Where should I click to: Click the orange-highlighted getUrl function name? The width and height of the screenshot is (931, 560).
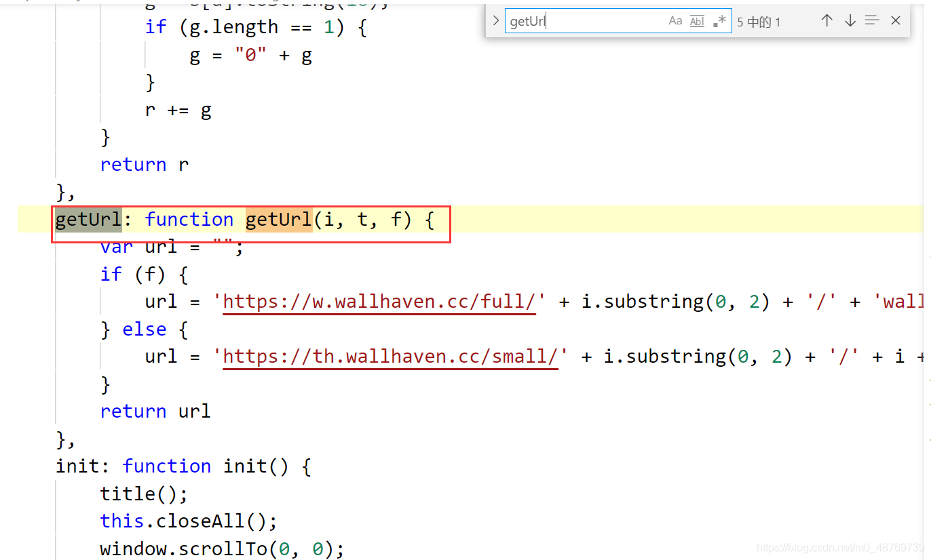(x=279, y=220)
